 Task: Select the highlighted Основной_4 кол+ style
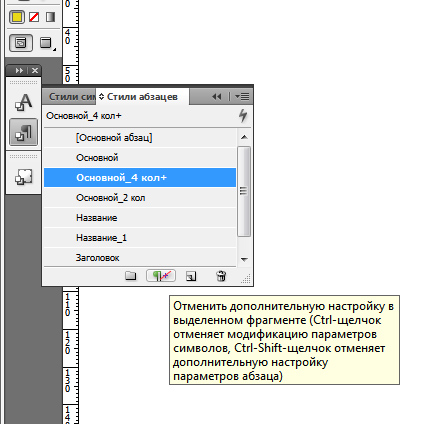pyautogui.click(x=140, y=178)
